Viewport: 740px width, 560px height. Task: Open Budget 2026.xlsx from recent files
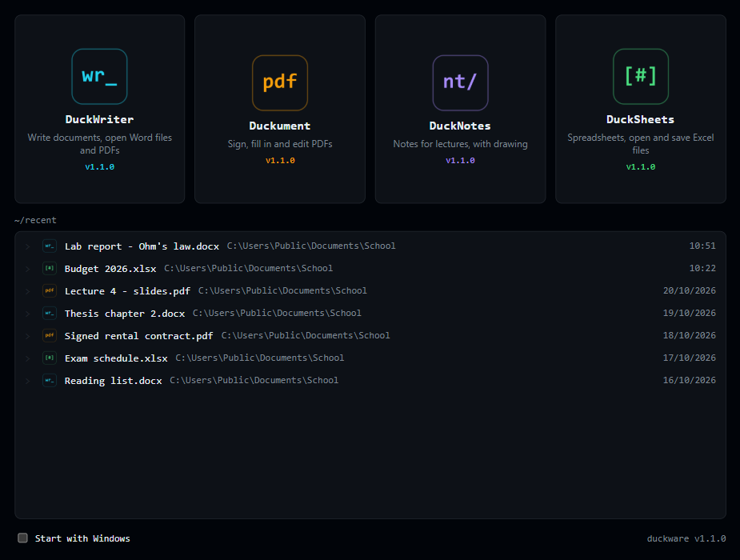tap(110, 269)
